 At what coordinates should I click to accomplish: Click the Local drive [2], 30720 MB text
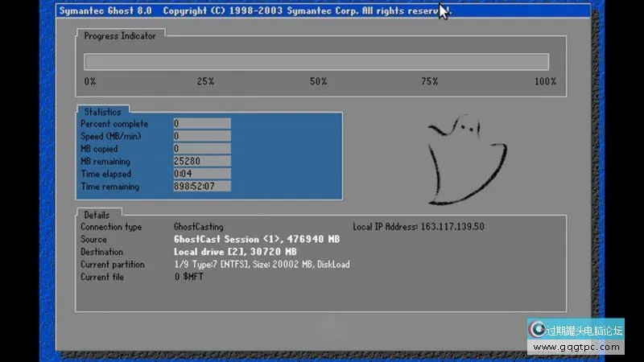[235, 252]
